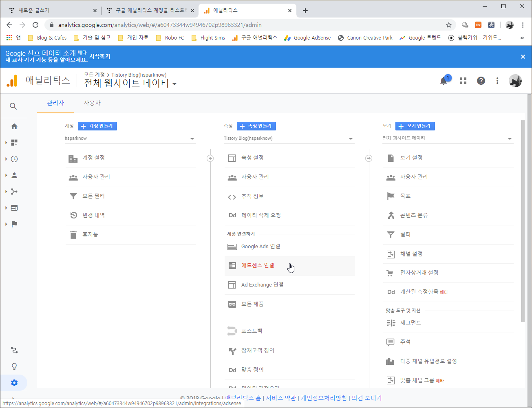The height and width of the screenshot is (408, 532).
Task: Click the admin gear icon
Action: point(14,383)
